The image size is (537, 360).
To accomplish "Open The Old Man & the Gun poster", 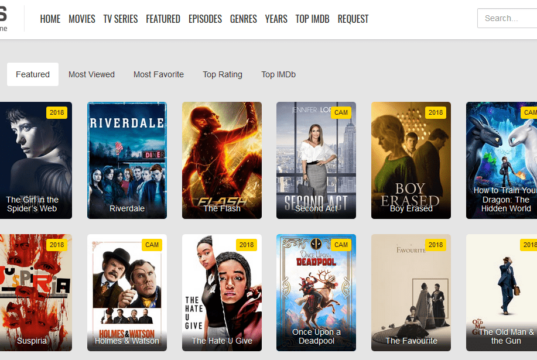I will tap(501, 293).
